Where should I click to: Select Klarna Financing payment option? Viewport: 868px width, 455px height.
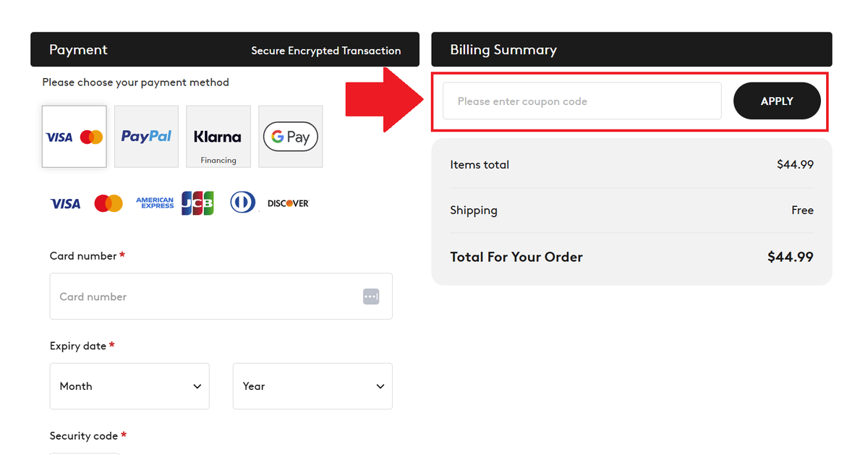click(218, 137)
